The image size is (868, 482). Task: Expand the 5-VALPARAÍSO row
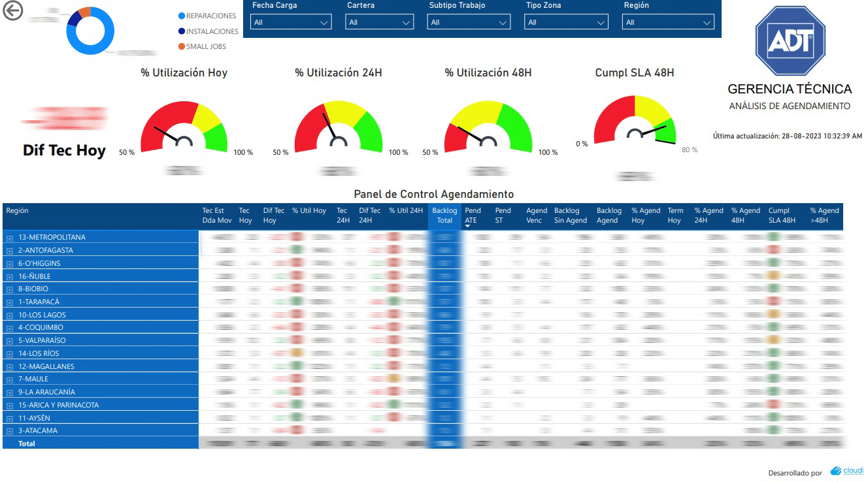[x=10, y=341]
